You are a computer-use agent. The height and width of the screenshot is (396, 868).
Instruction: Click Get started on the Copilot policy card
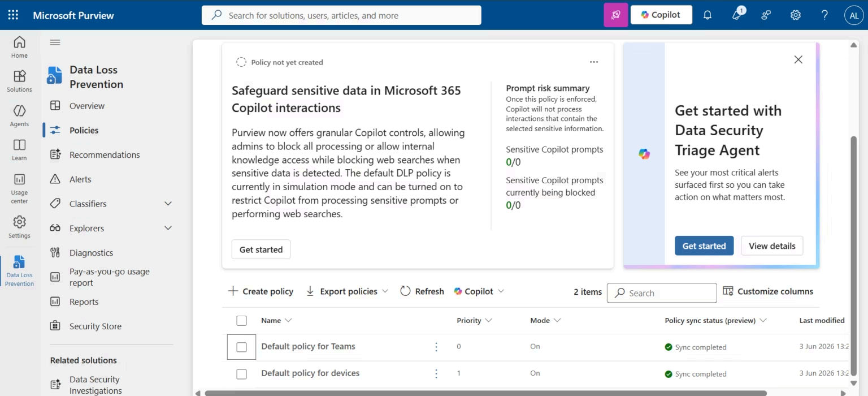(x=261, y=249)
